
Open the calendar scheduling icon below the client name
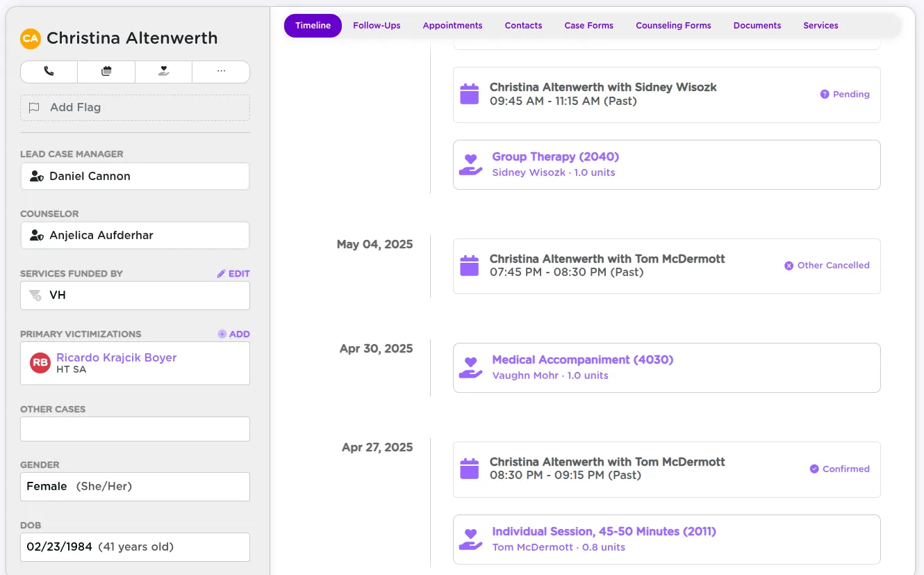(x=106, y=72)
